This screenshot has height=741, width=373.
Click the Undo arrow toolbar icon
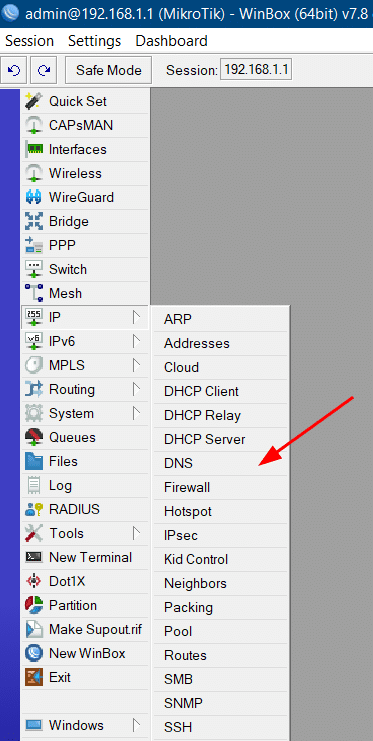coord(14,70)
